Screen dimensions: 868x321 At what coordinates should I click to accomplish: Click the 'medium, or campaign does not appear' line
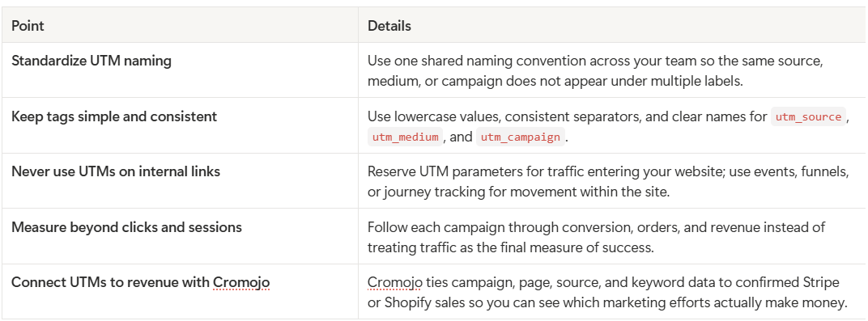555,81
